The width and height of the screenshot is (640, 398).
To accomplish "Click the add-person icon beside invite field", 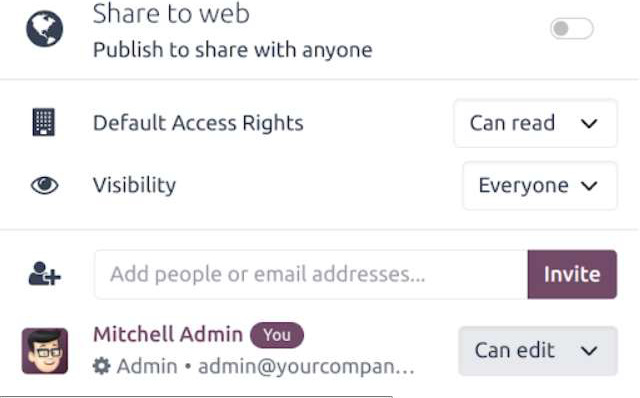I will pyautogui.click(x=44, y=273).
